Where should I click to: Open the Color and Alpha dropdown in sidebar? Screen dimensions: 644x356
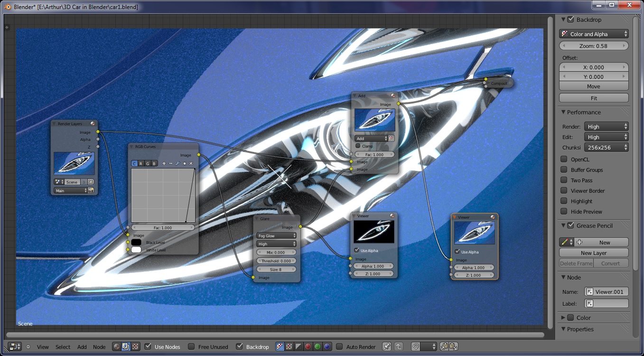pos(594,34)
